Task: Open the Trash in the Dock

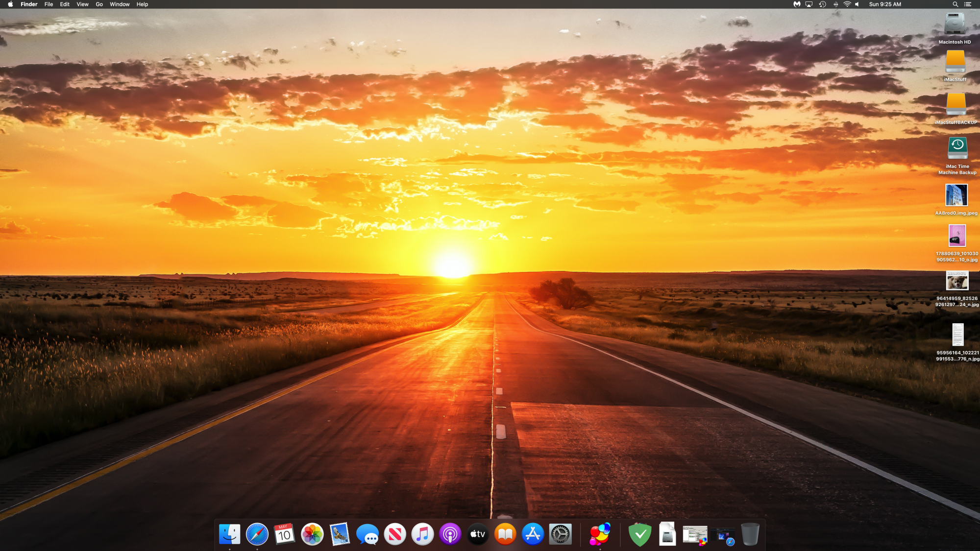Action: point(750,534)
